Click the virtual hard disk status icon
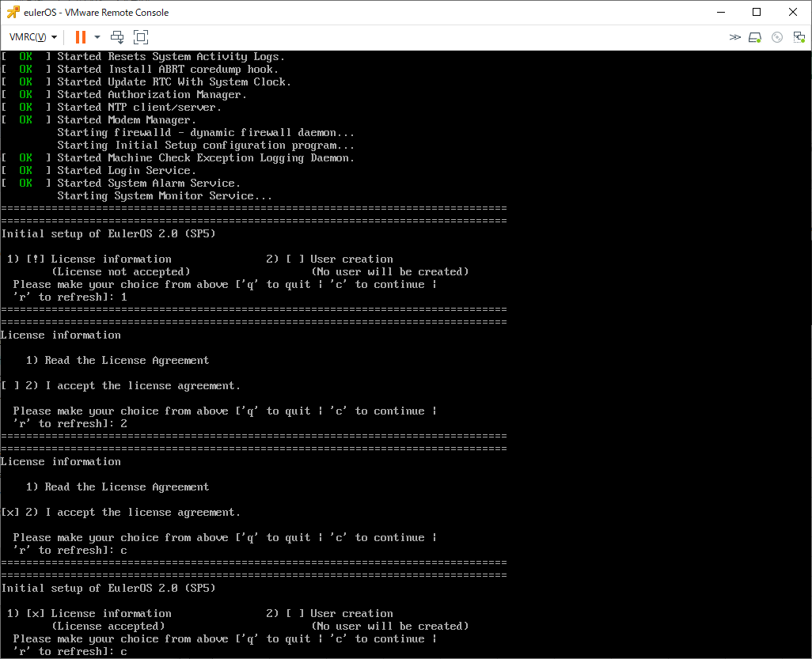 tap(754, 36)
